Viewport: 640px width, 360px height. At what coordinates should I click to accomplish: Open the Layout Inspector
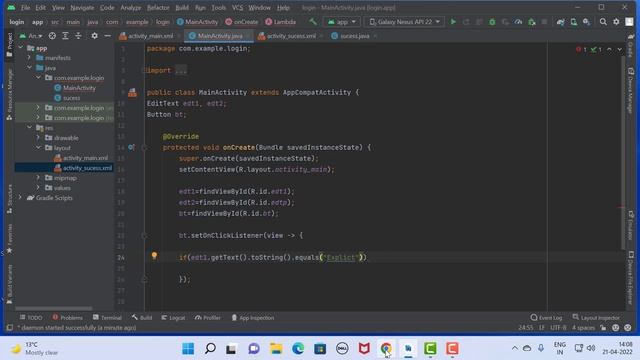(x=596, y=318)
